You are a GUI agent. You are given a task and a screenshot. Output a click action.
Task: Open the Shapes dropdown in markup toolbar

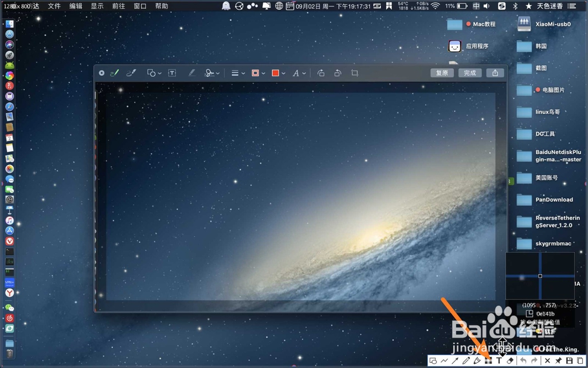tap(153, 73)
